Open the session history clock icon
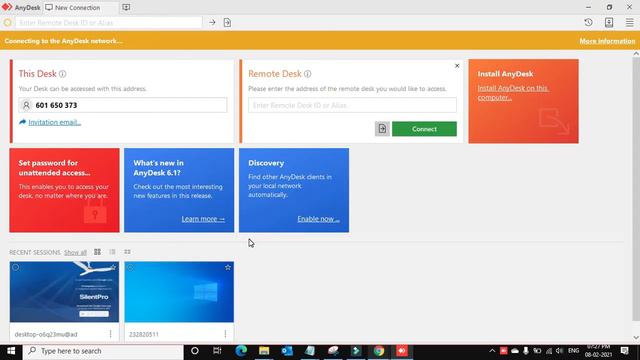 coord(588,22)
